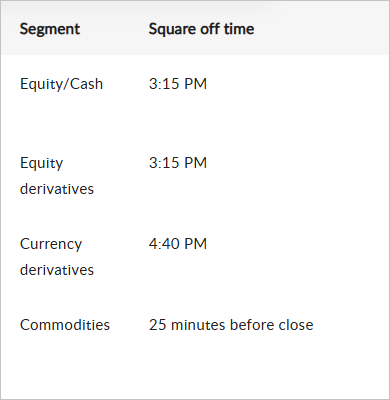Click the Segment column header
Image resolution: width=390 pixels, height=400 pixels.
point(50,29)
